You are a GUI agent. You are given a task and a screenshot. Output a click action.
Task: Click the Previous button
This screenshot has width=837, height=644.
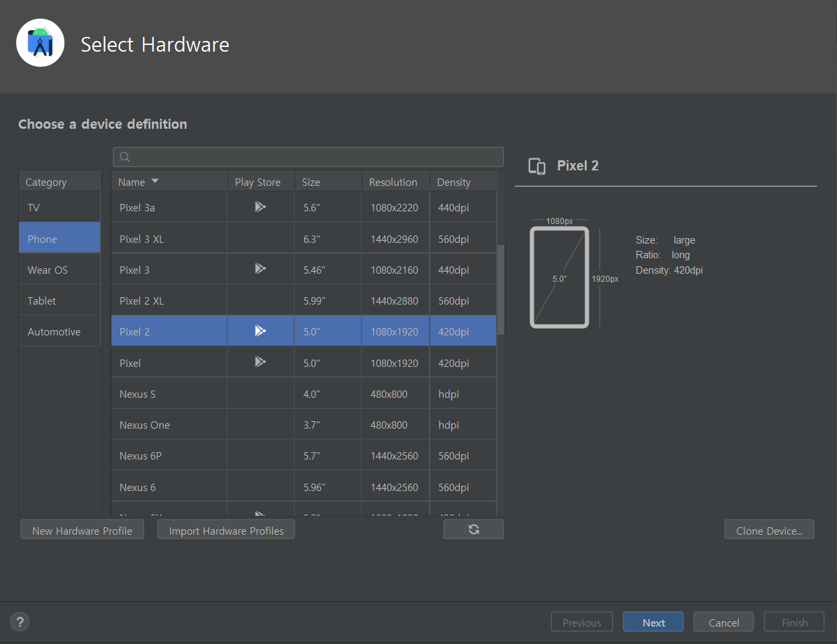click(582, 622)
